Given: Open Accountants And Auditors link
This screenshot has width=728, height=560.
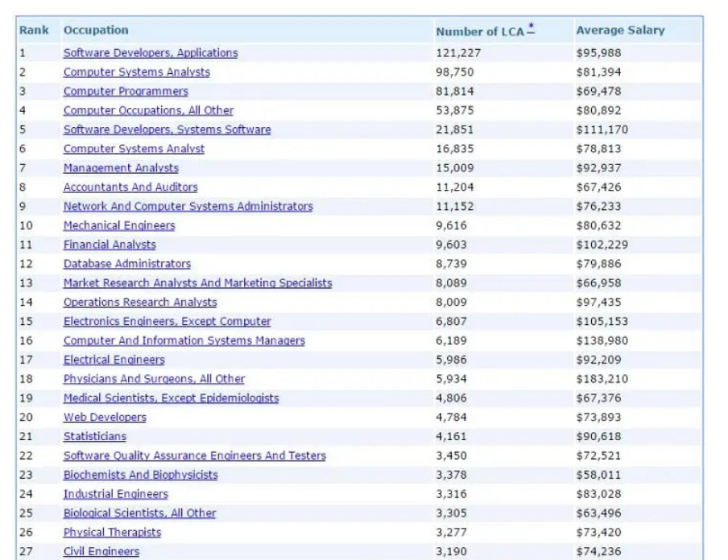Looking at the screenshot, I should [130, 187].
